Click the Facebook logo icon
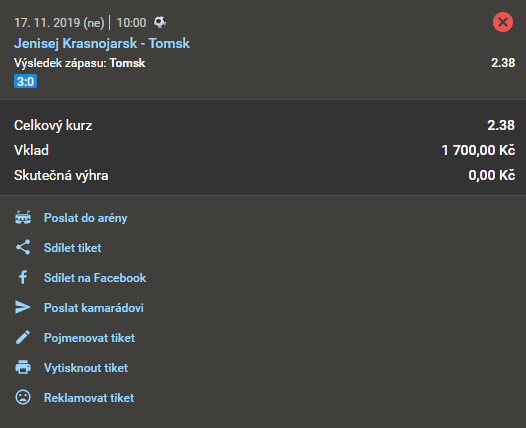Viewport: 526px width, 428px height. [23, 277]
